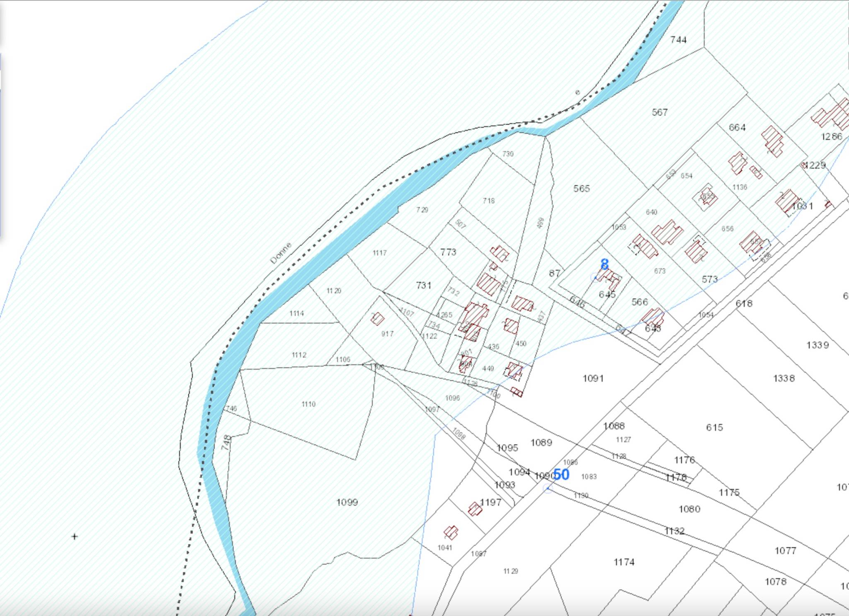Select parcel number 615
This screenshot has width=849, height=616.
tap(714, 427)
